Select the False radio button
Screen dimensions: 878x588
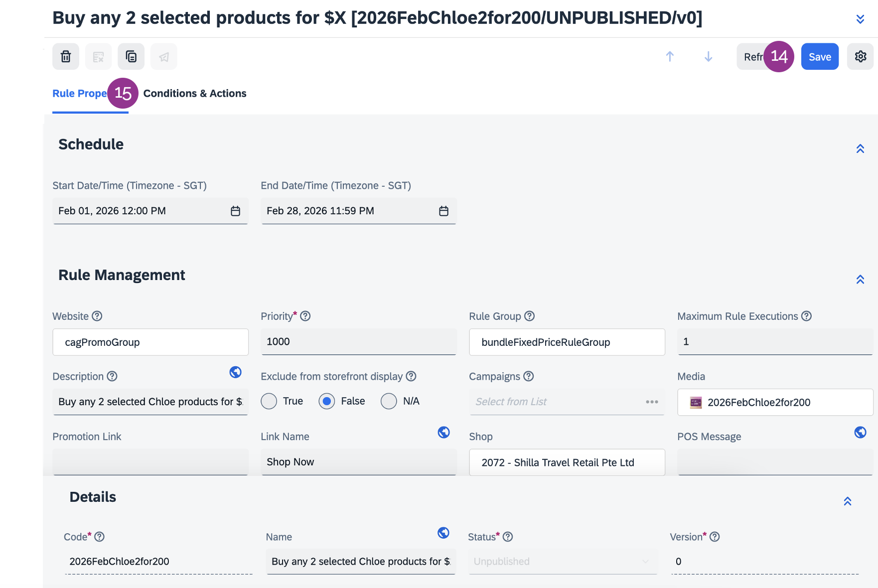coord(327,401)
